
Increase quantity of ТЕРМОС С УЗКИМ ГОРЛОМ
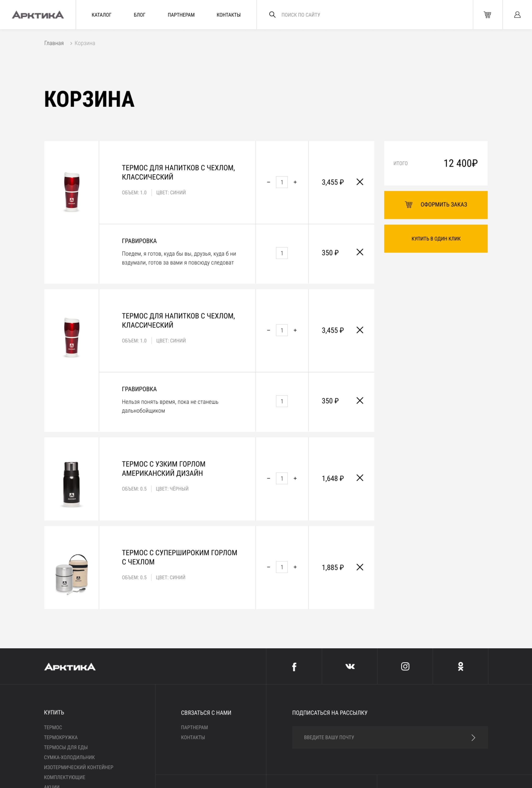(x=295, y=478)
